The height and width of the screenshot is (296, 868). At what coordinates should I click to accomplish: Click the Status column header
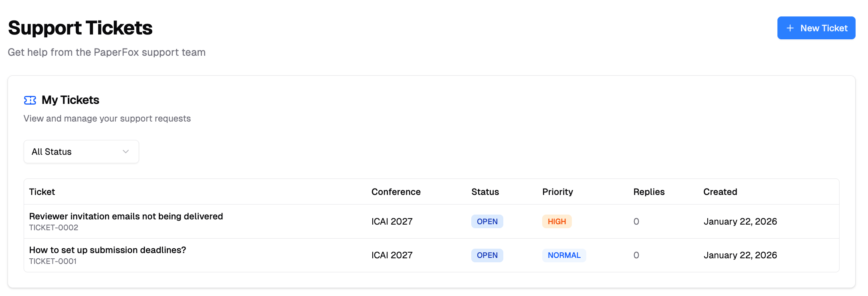tap(485, 192)
